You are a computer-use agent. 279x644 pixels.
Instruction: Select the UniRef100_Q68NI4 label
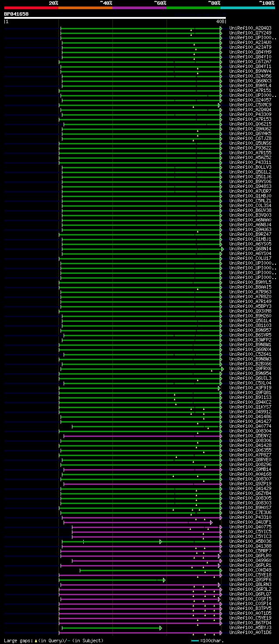coord(250,249)
